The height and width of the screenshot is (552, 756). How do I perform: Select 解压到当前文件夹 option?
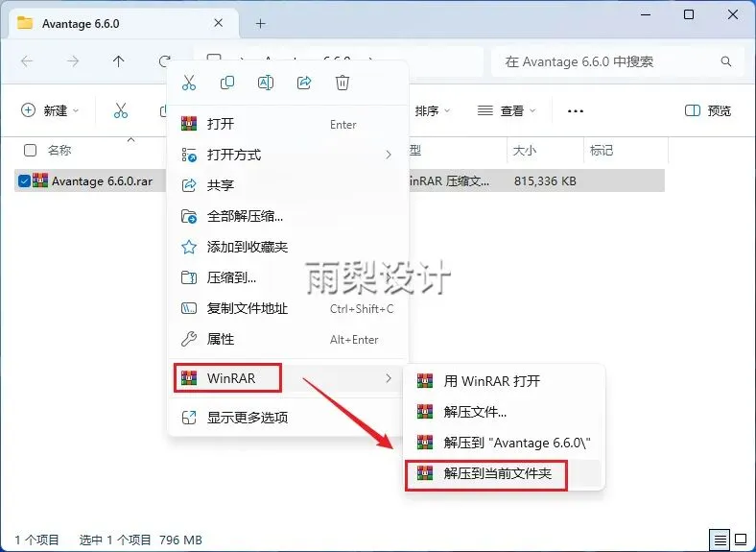point(504,474)
